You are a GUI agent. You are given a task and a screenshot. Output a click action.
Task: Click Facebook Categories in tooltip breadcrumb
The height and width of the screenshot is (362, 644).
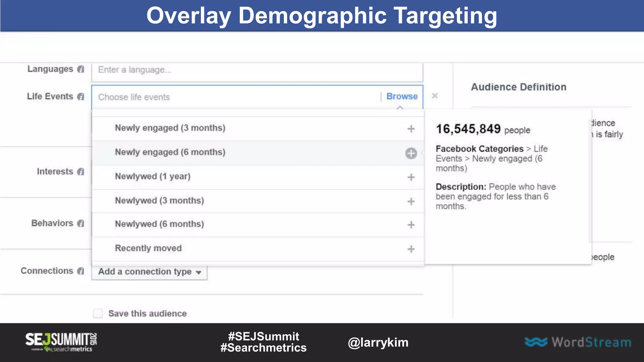pyautogui.click(x=480, y=149)
